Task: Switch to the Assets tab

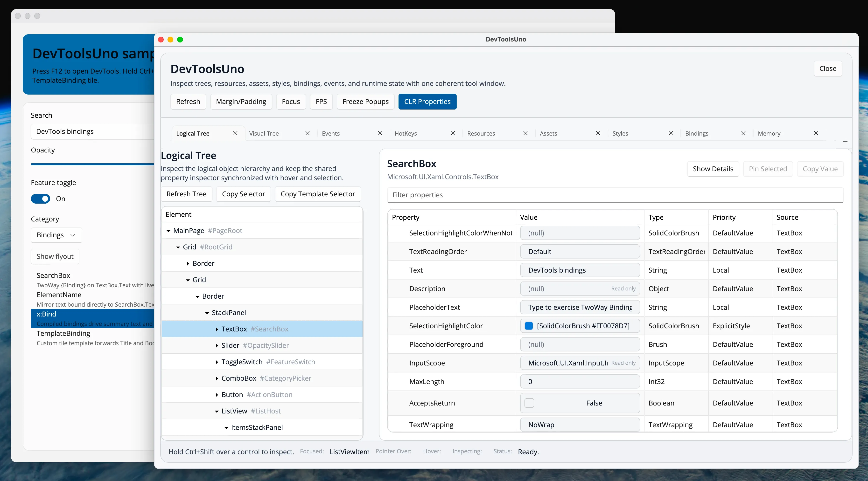Action: [548, 133]
